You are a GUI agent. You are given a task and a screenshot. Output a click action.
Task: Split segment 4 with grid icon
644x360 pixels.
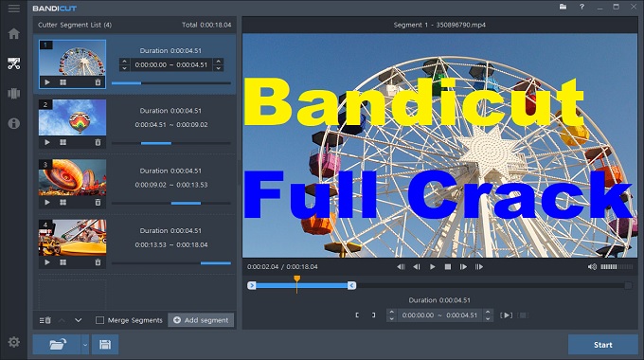coord(63,262)
